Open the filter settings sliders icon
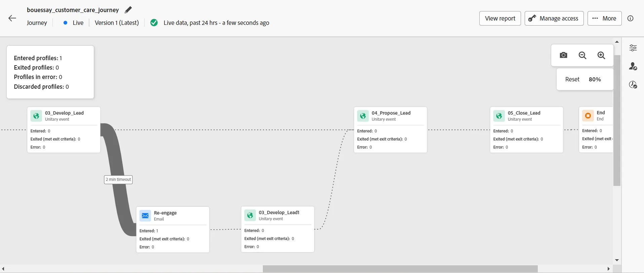The width and height of the screenshot is (644, 273). click(x=633, y=48)
